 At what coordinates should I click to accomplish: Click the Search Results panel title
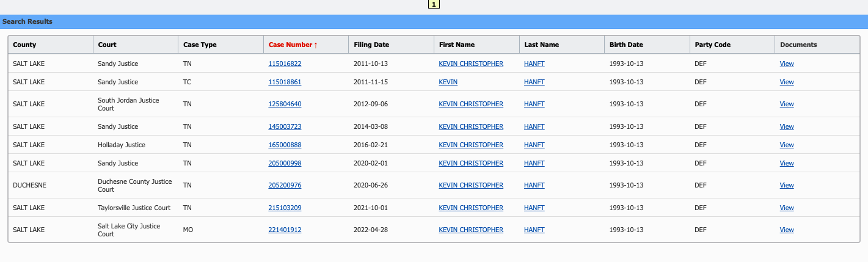click(27, 21)
